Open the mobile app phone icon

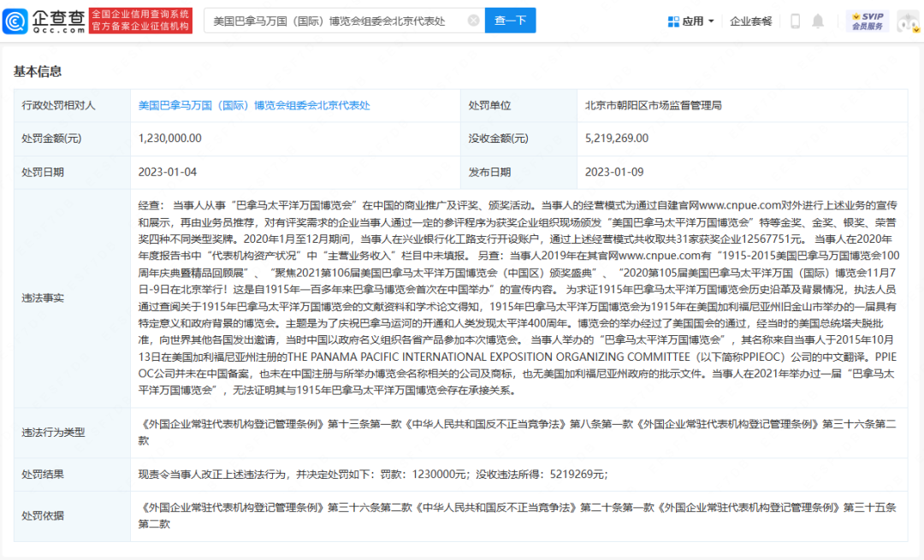795,21
